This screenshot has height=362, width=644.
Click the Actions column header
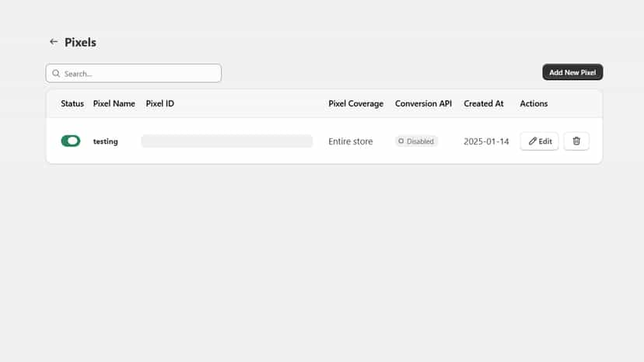click(x=534, y=103)
